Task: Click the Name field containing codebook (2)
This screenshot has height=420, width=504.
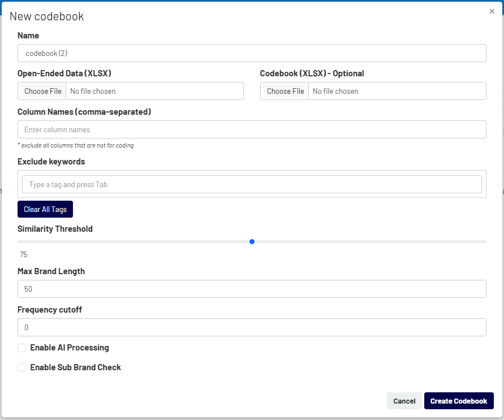Action: point(252,53)
